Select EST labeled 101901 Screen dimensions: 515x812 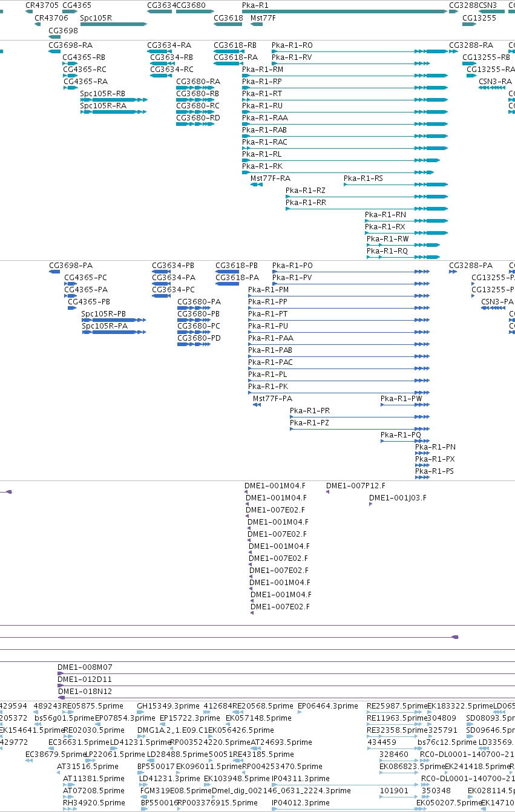(x=394, y=791)
